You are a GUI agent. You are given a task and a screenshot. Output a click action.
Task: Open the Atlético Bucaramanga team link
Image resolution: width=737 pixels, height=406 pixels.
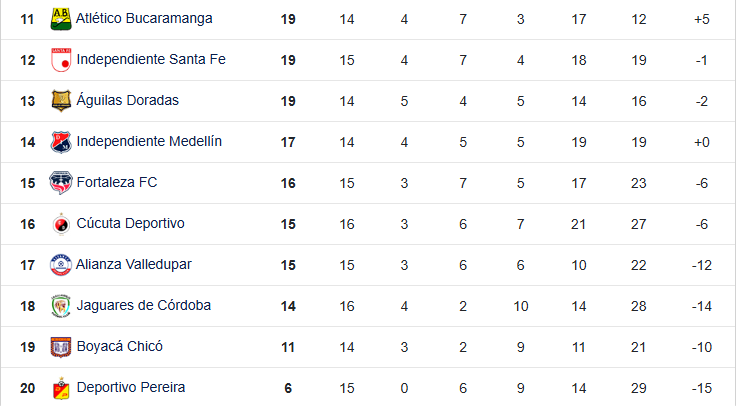pyautogui.click(x=144, y=18)
